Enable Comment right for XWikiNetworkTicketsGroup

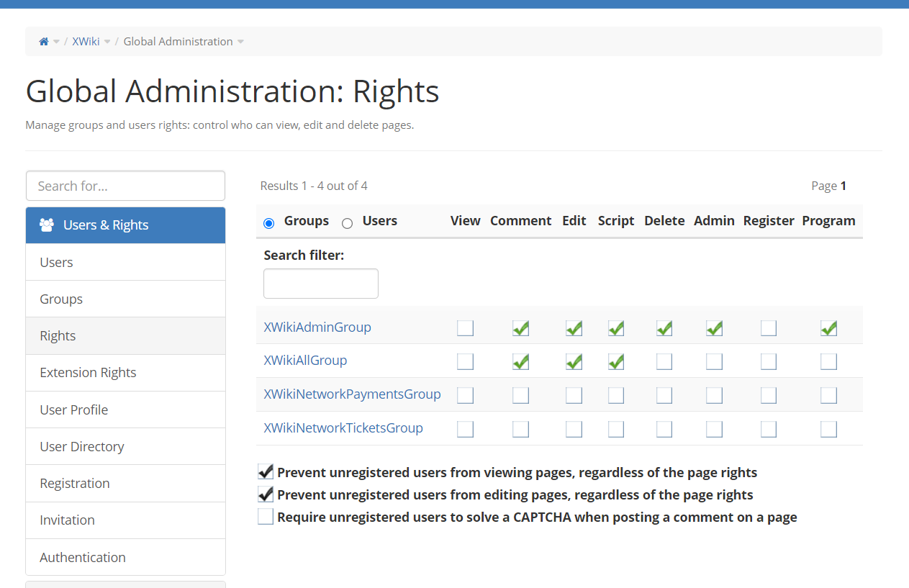[x=521, y=429]
